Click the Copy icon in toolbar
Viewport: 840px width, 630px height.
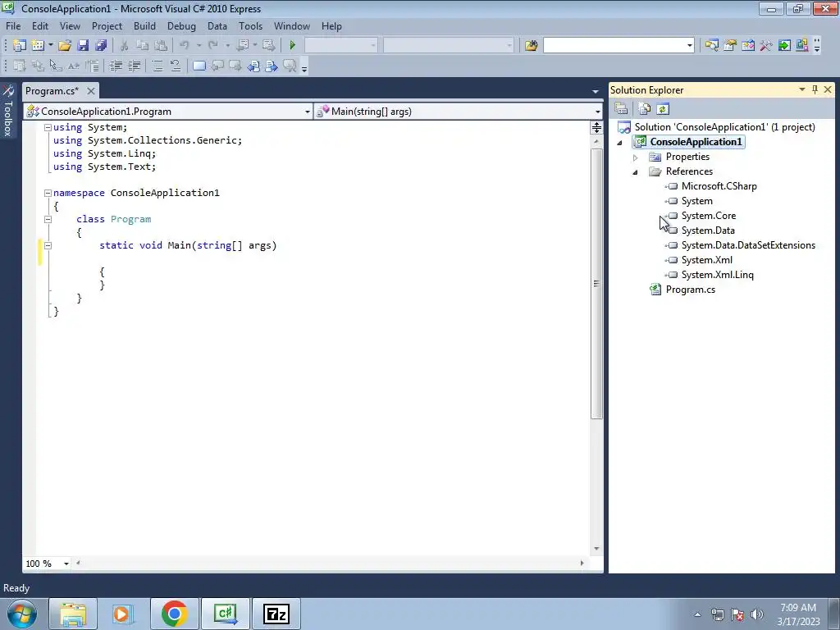point(142,46)
